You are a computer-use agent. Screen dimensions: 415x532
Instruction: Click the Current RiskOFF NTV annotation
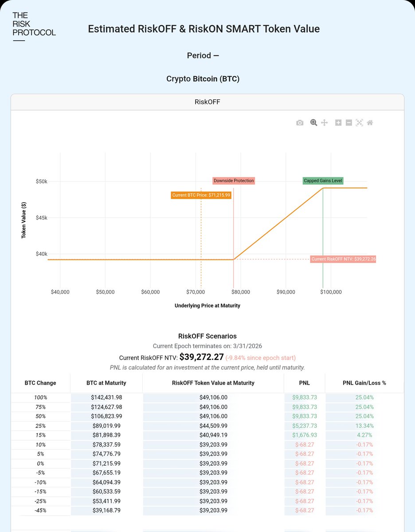point(343,259)
